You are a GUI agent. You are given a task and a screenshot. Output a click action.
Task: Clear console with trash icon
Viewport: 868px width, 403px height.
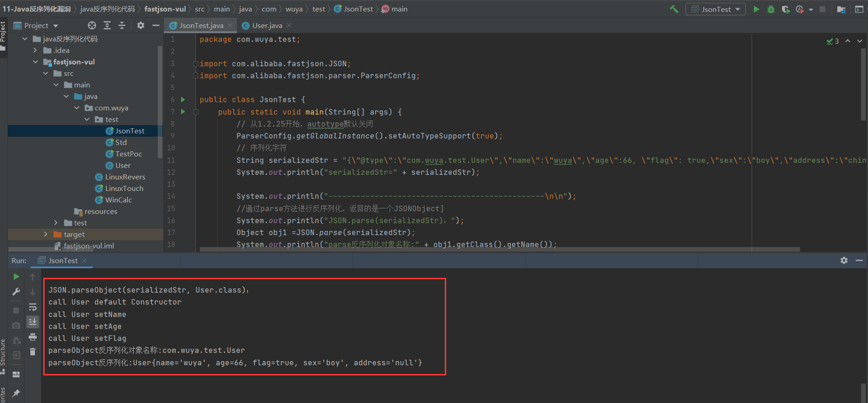click(33, 352)
